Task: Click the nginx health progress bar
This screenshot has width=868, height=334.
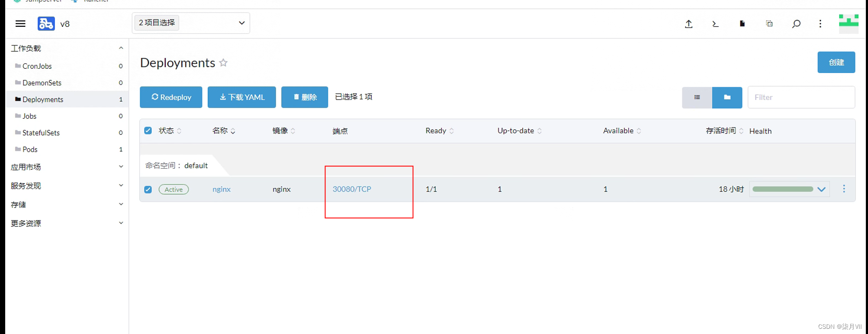Action: 782,189
